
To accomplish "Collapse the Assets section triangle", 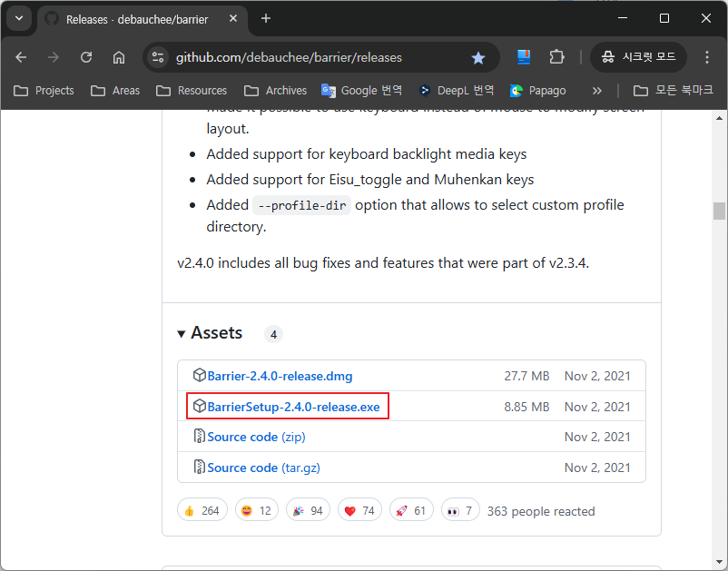I will [181, 334].
